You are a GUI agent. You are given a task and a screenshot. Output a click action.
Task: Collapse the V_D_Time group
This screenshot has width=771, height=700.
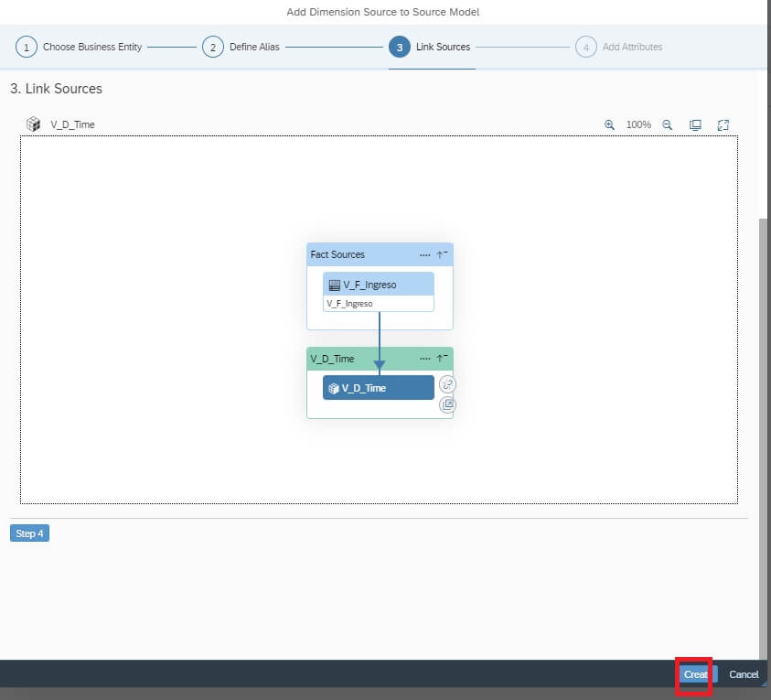pyautogui.click(x=442, y=358)
